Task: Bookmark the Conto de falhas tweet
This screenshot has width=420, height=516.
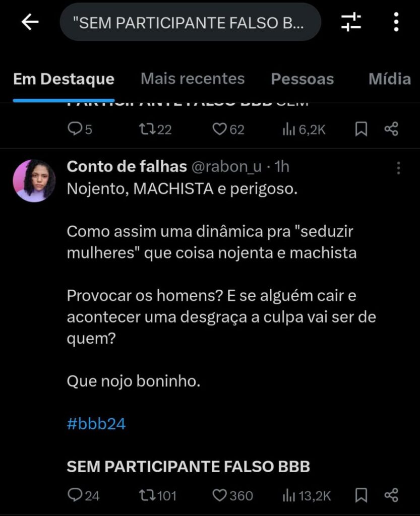Action: point(361,495)
